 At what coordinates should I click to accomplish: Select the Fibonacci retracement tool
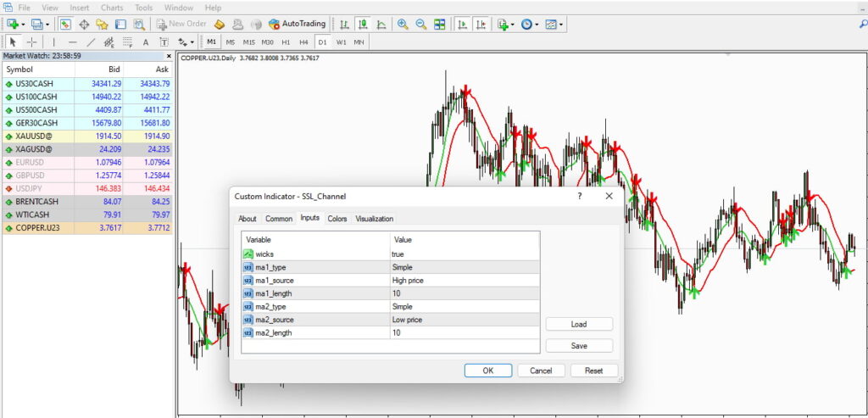point(127,42)
